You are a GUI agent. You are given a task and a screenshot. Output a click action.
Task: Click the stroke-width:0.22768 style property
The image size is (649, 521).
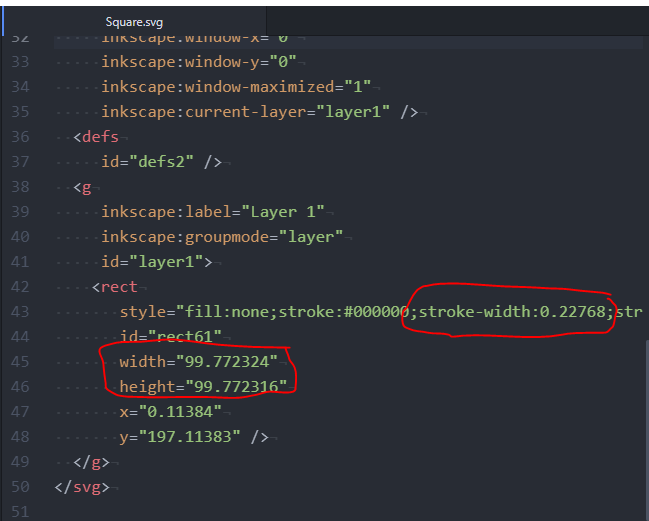pos(512,312)
